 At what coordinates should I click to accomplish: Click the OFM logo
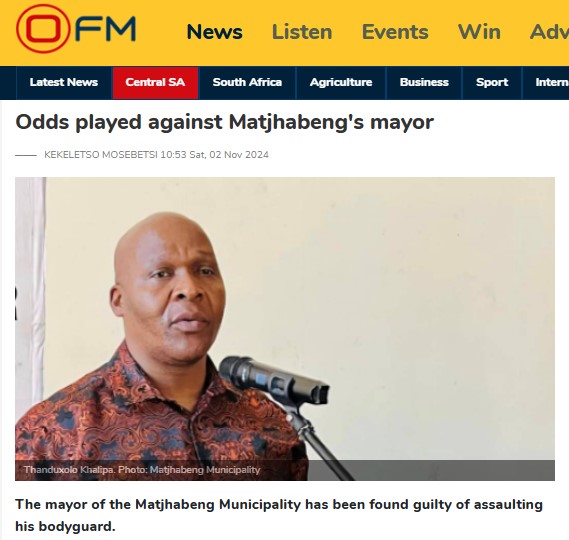click(x=76, y=29)
